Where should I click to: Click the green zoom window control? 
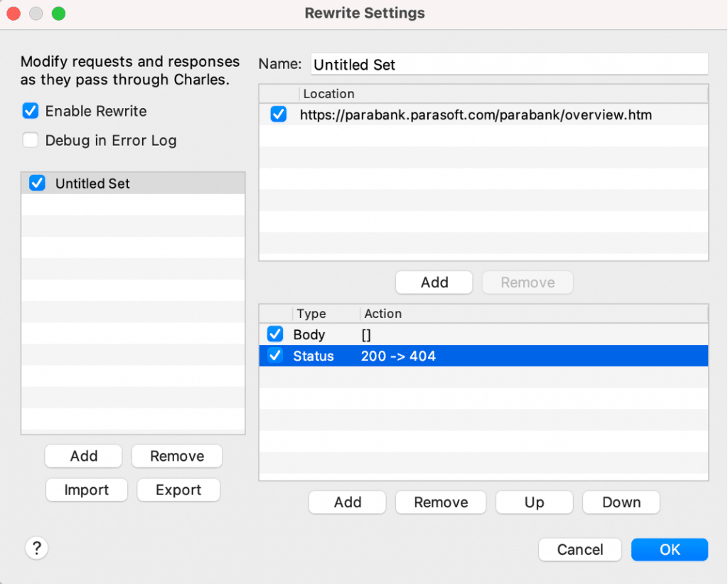click(x=58, y=13)
